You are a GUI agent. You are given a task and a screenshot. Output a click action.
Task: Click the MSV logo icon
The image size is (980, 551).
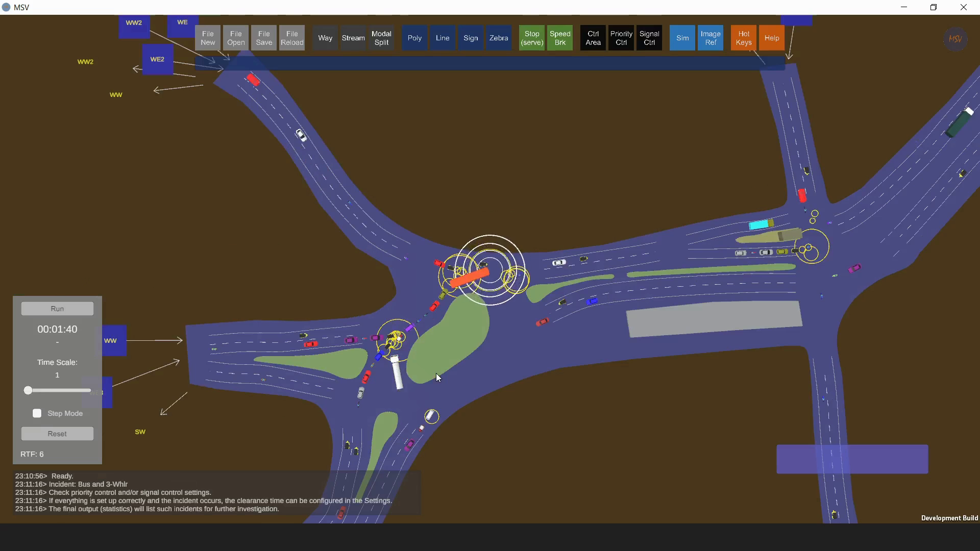pos(955,39)
